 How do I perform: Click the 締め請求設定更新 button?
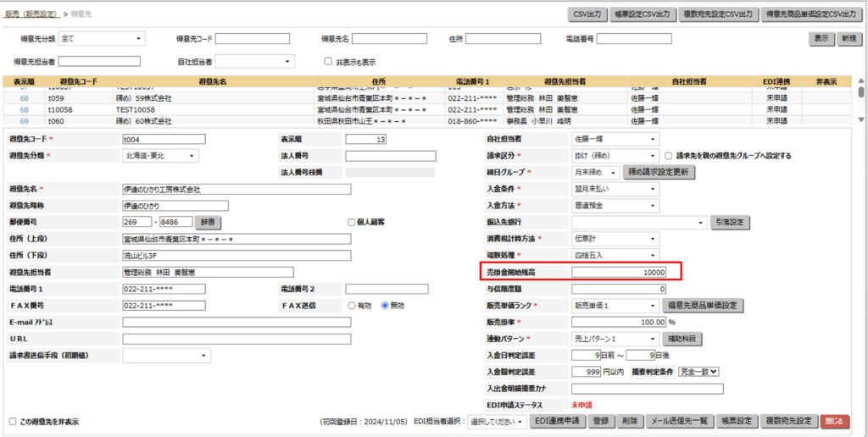tap(659, 173)
